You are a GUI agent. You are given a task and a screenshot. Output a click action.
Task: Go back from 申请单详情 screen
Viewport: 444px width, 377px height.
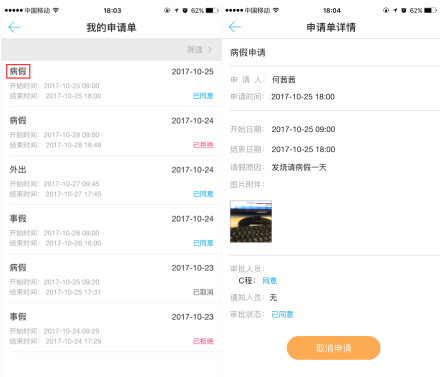[235, 27]
